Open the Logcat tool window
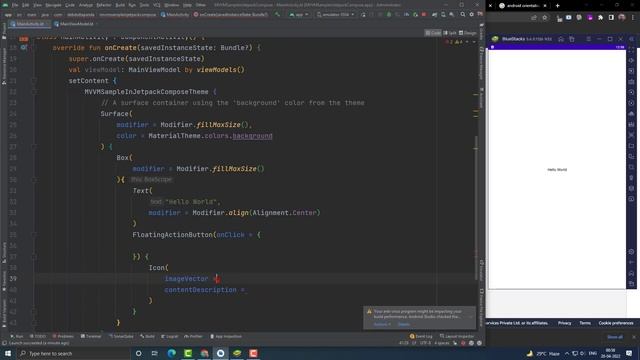The height and width of the screenshot is (360, 640). click(169, 336)
